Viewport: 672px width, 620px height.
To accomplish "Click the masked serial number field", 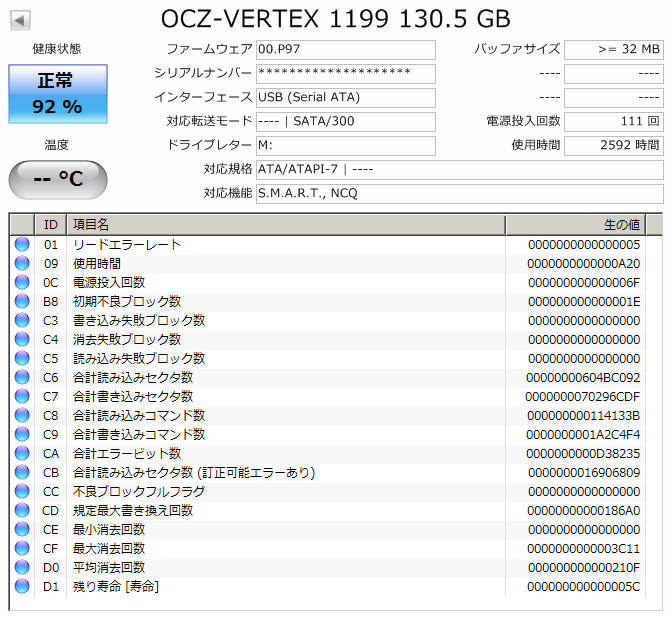I will (346, 74).
